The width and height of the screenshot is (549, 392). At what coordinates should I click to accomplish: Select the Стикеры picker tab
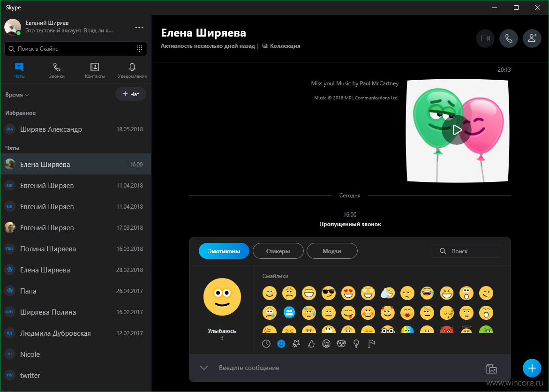tap(278, 251)
